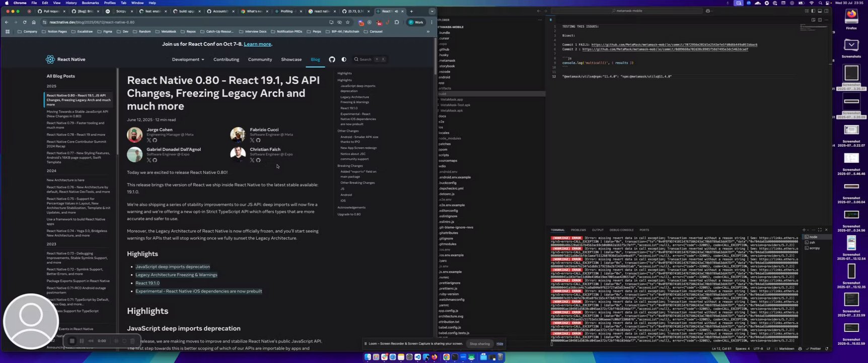Follow the Learn more link in React Conf banner
Screen dimensions: 868x363
(257, 44)
